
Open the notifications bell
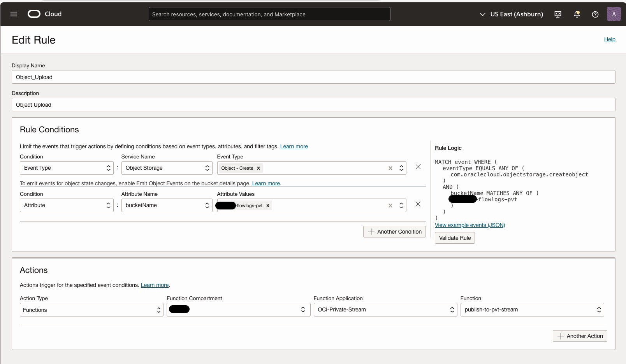pos(577,14)
